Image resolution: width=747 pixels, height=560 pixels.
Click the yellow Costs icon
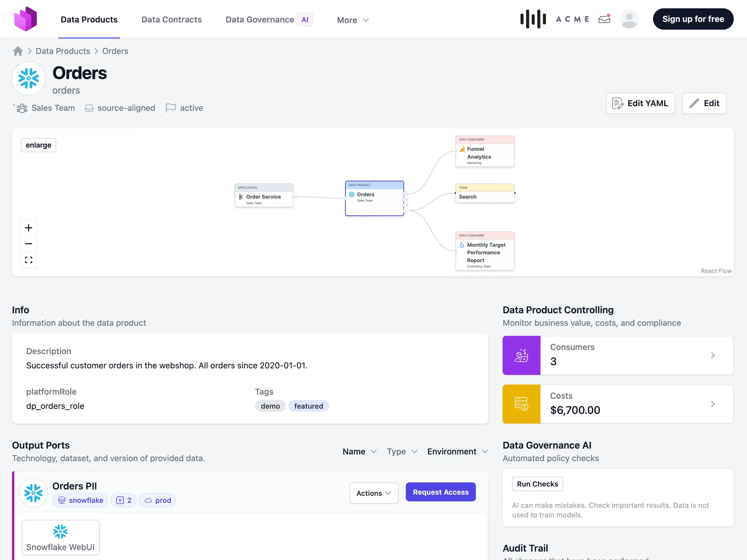pyautogui.click(x=521, y=404)
